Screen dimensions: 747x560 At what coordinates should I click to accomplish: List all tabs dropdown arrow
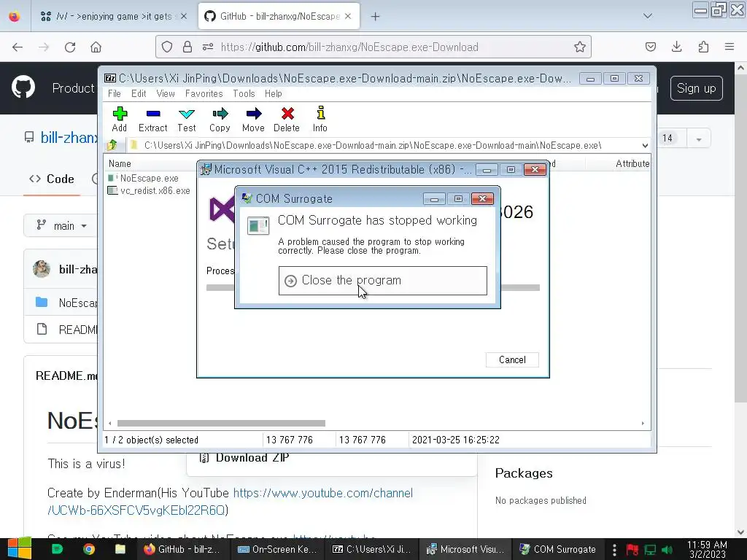pyautogui.click(x=648, y=16)
